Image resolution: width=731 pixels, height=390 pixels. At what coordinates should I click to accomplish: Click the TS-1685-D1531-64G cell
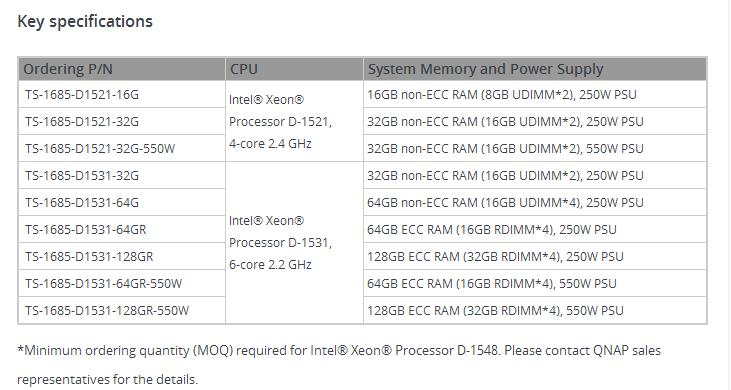coord(122,203)
